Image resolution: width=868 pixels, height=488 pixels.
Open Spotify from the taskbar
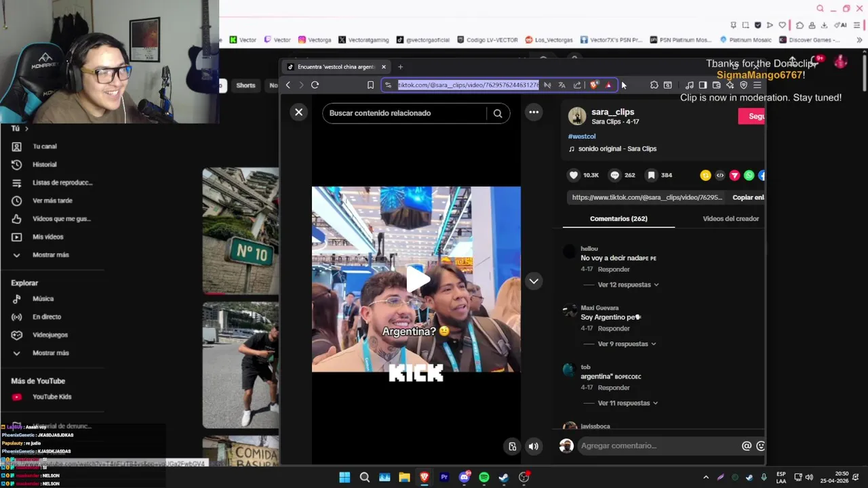[x=484, y=477]
